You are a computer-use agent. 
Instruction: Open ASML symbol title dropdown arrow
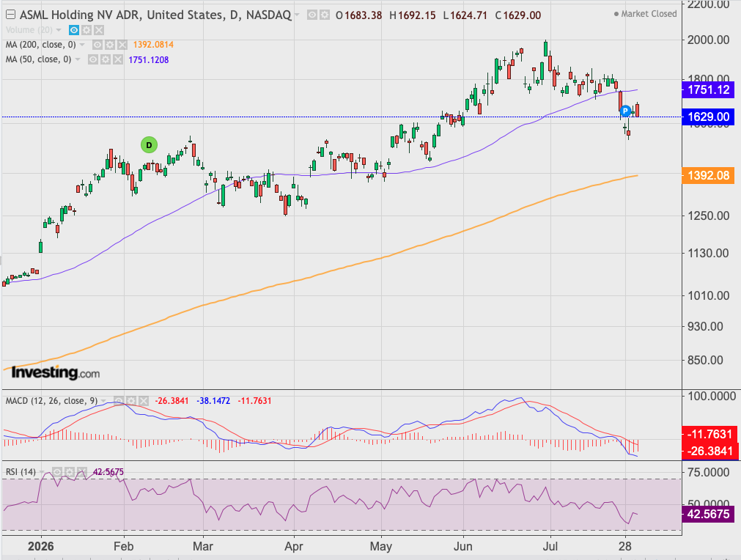tap(297, 15)
